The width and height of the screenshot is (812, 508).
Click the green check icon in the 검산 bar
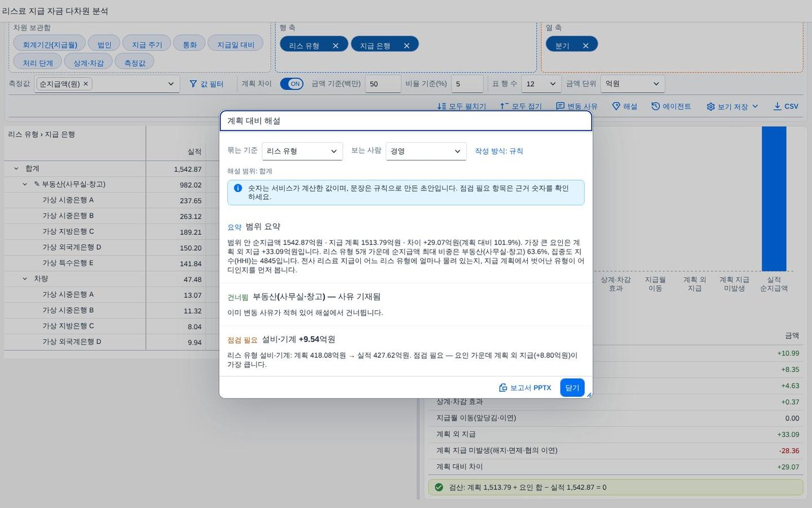[439, 487]
